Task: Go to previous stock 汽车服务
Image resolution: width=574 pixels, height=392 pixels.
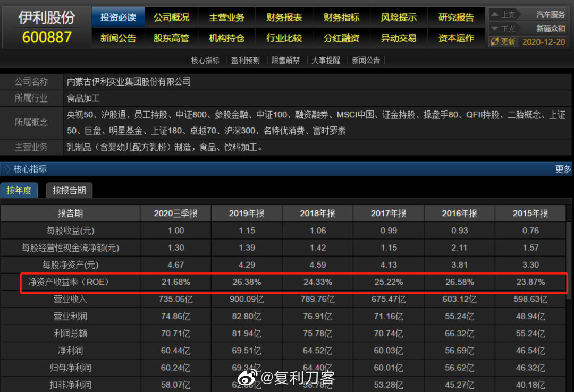Action: pos(550,14)
